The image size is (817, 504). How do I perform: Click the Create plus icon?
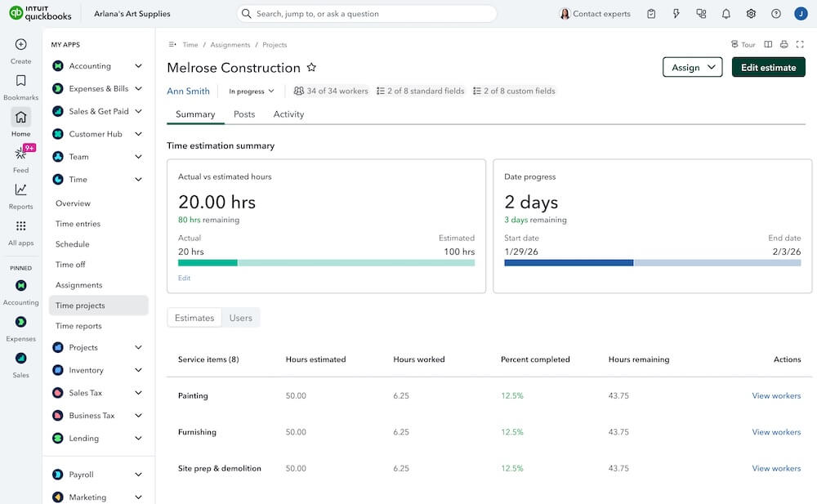(x=21, y=45)
